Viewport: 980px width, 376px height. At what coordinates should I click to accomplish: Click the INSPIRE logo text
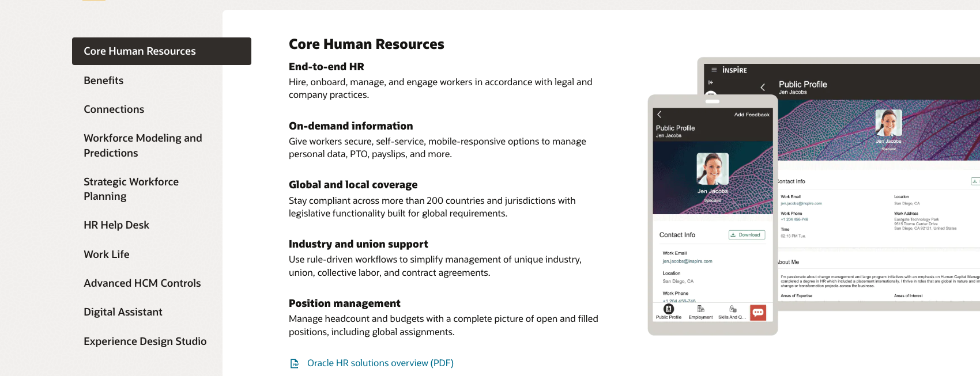point(734,70)
